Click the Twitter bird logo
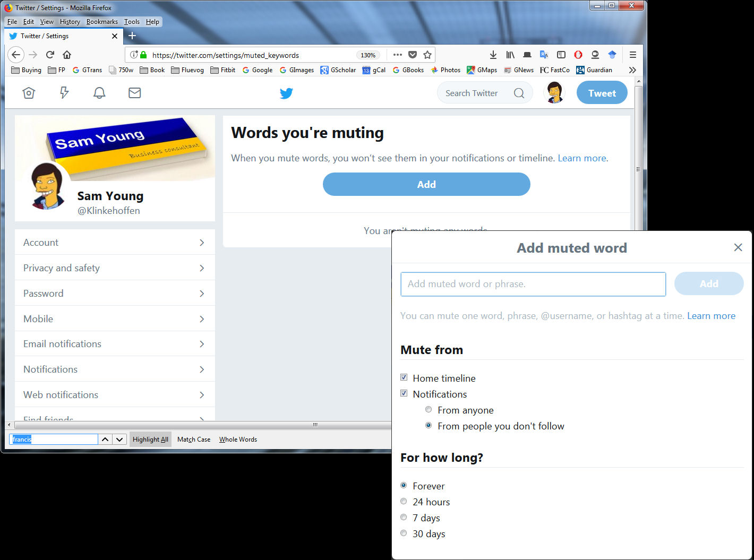 286,93
